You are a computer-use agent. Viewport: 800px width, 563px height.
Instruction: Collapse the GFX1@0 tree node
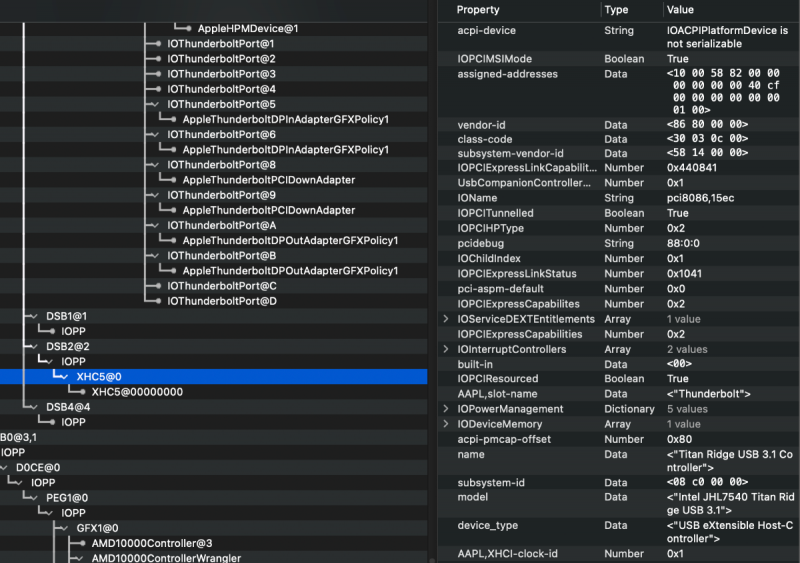[x=64, y=528]
